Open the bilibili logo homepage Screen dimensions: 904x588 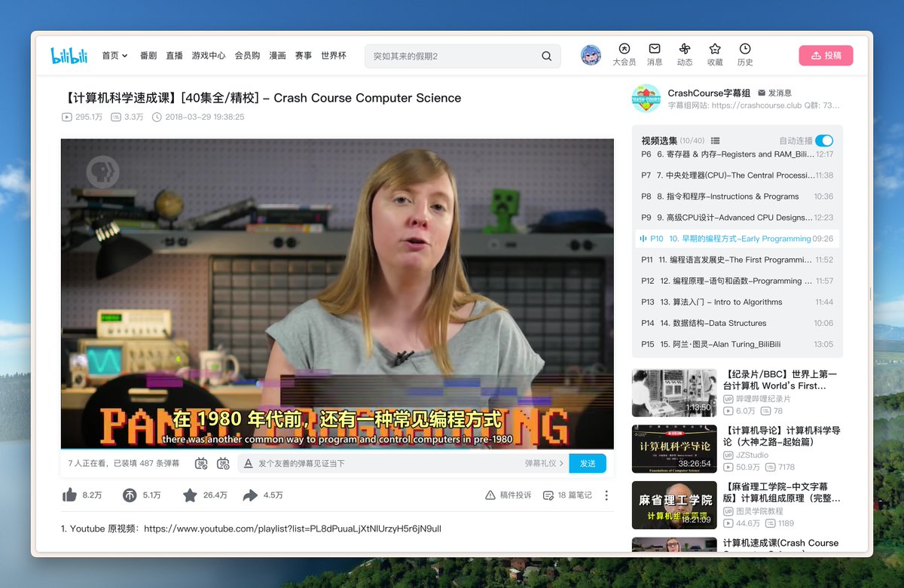69,56
